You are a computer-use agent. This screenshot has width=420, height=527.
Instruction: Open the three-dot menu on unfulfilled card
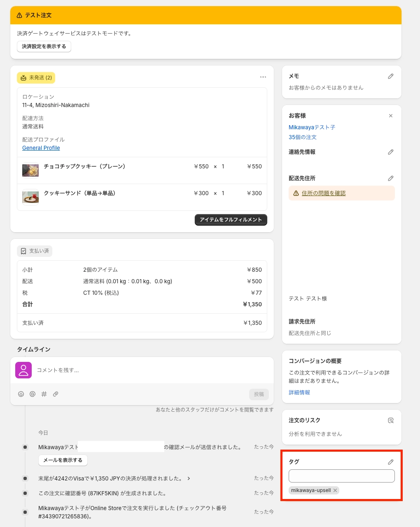click(x=263, y=77)
